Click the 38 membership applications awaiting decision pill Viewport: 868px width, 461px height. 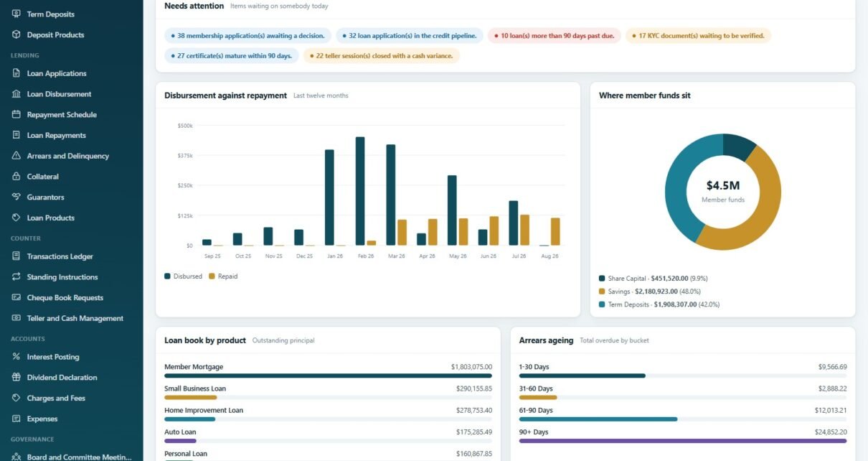[247, 35]
